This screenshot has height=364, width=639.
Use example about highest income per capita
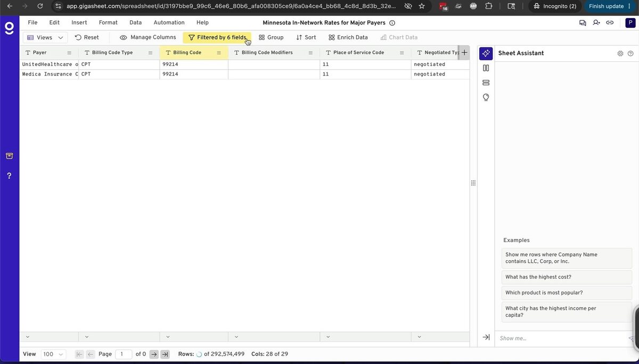567,312
